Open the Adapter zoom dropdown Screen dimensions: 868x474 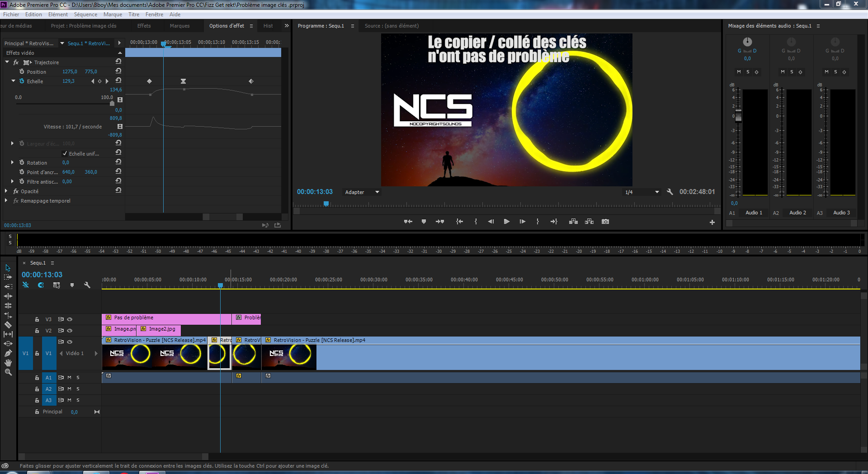[362, 192]
